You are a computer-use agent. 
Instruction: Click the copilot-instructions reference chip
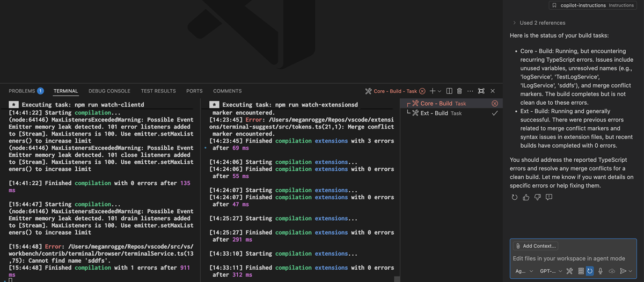click(592, 5)
